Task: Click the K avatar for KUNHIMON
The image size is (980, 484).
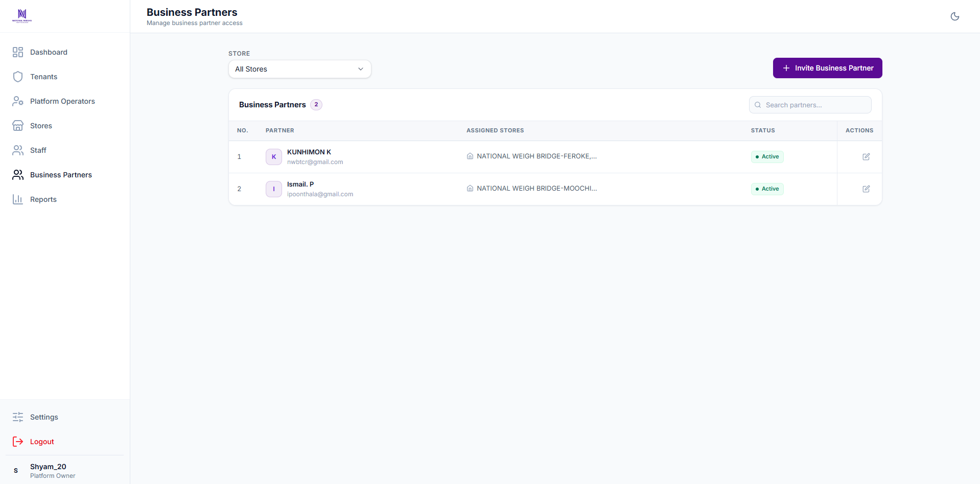Action: click(274, 157)
